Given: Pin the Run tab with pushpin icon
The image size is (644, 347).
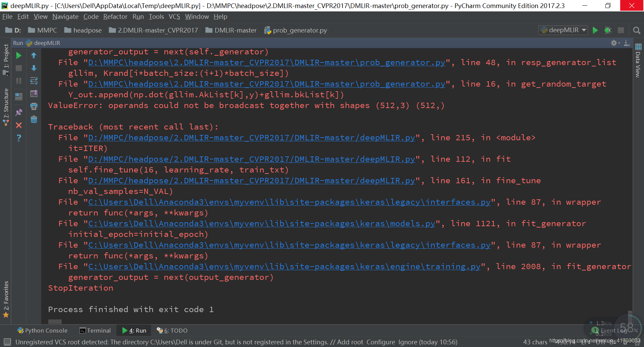Looking at the screenshot, I should click(x=19, y=112).
